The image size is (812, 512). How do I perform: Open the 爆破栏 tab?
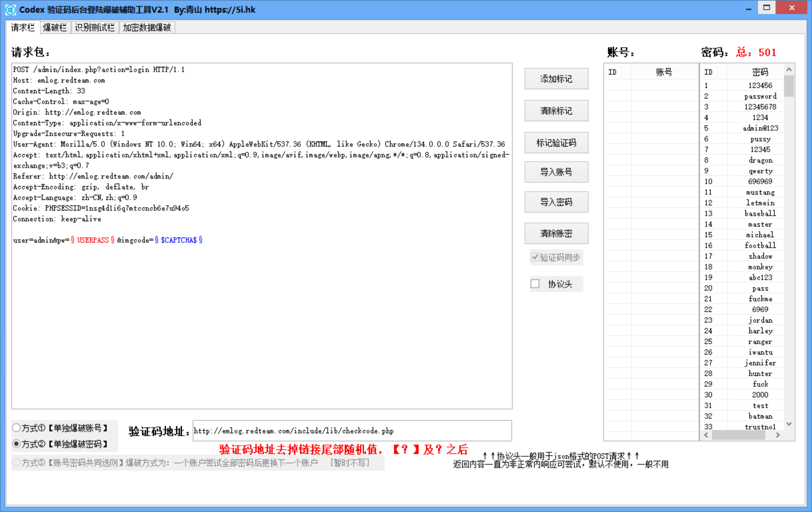pyautogui.click(x=55, y=28)
